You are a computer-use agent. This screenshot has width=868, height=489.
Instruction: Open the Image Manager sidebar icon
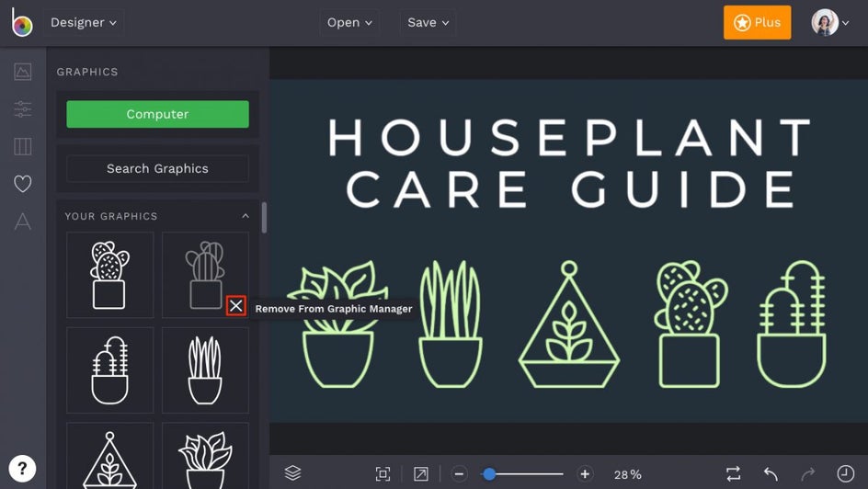23,72
